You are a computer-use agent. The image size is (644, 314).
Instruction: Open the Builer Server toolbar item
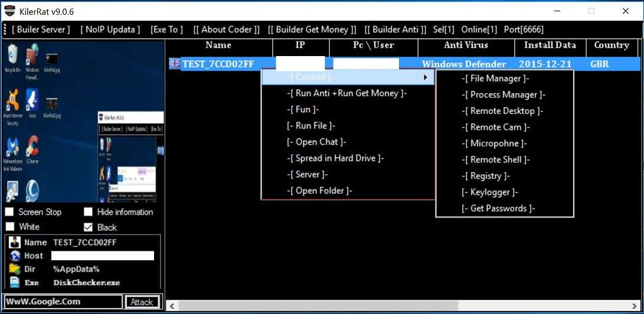tap(41, 30)
